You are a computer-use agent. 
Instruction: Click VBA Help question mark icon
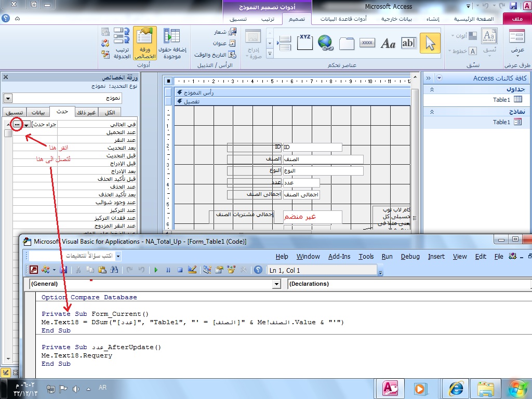258,270
